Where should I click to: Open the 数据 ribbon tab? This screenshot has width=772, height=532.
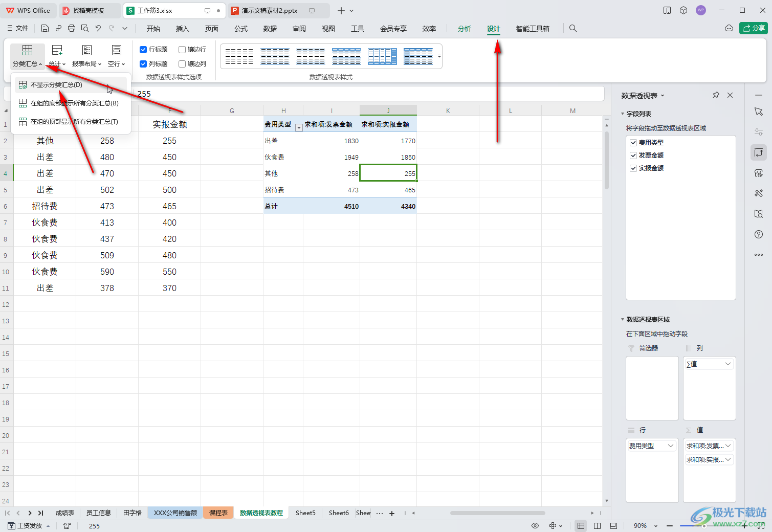[x=270, y=29]
